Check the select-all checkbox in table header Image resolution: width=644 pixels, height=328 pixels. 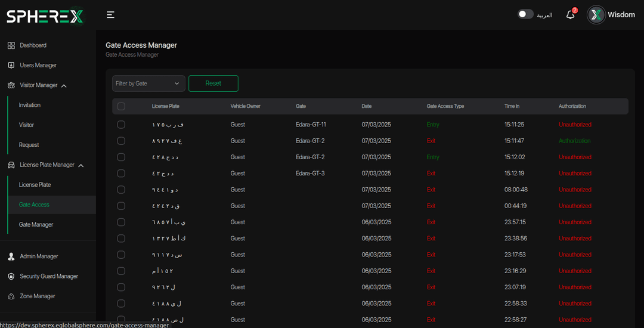click(121, 106)
